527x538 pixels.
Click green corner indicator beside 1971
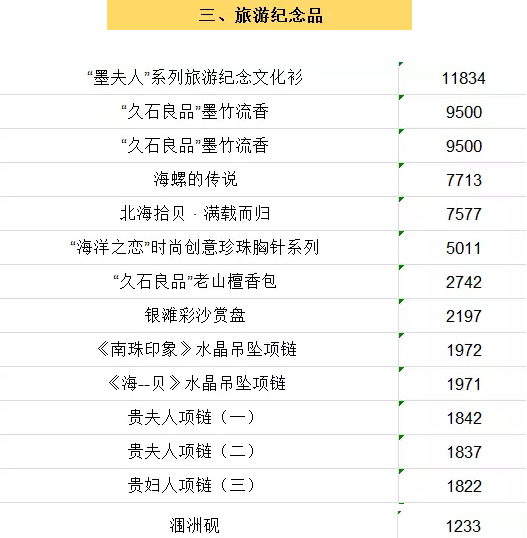click(401, 370)
